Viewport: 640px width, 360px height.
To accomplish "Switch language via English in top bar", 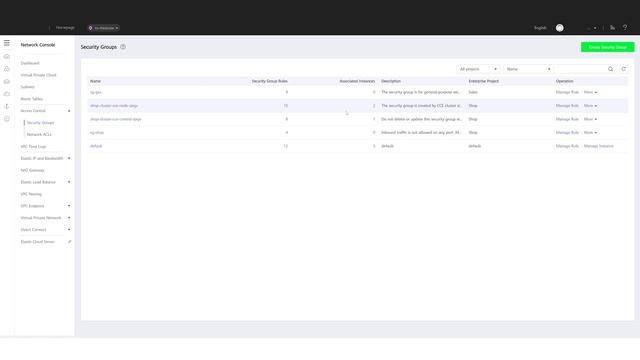I will tap(540, 28).
